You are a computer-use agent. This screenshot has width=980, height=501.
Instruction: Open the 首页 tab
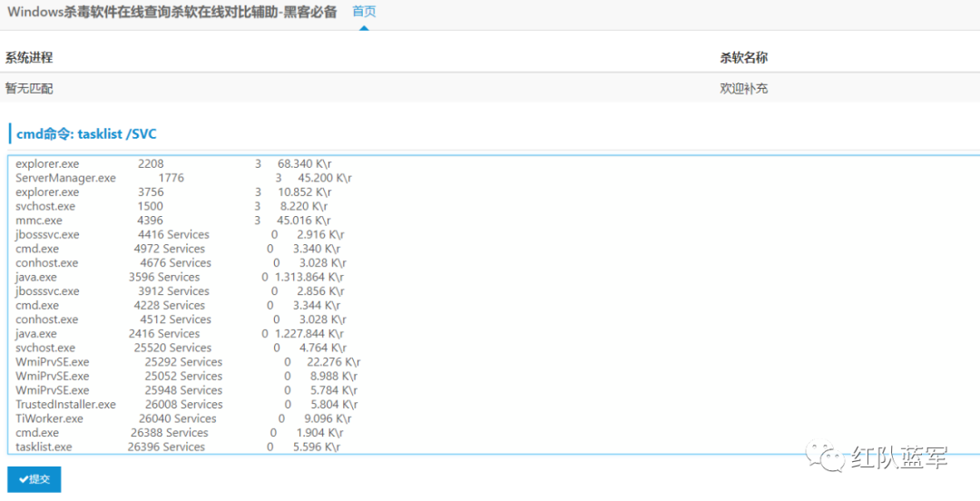point(364,11)
